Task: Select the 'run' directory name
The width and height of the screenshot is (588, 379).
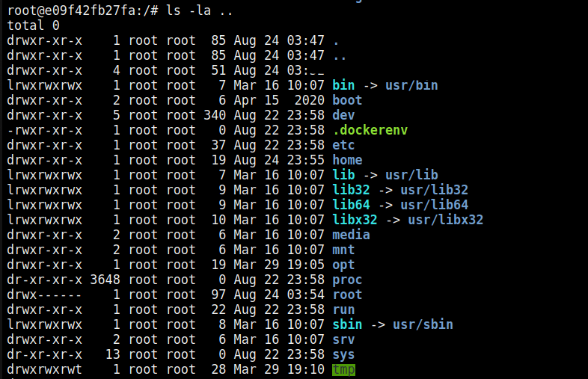Action: click(343, 309)
